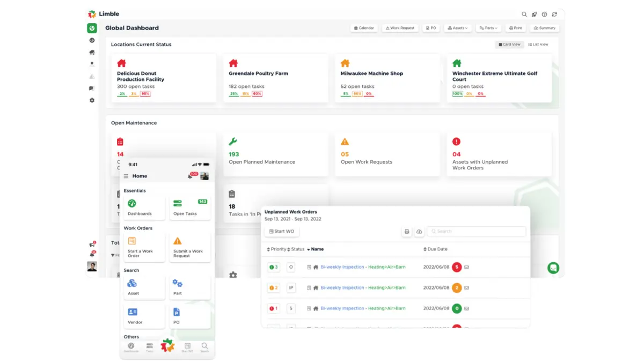Click the PO button in the dashboard header

coord(431,28)
